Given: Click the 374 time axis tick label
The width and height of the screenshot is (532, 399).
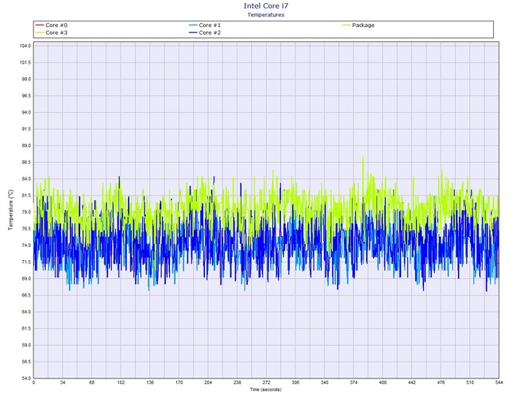Looking at the screenshot, I should coord(353,382).
